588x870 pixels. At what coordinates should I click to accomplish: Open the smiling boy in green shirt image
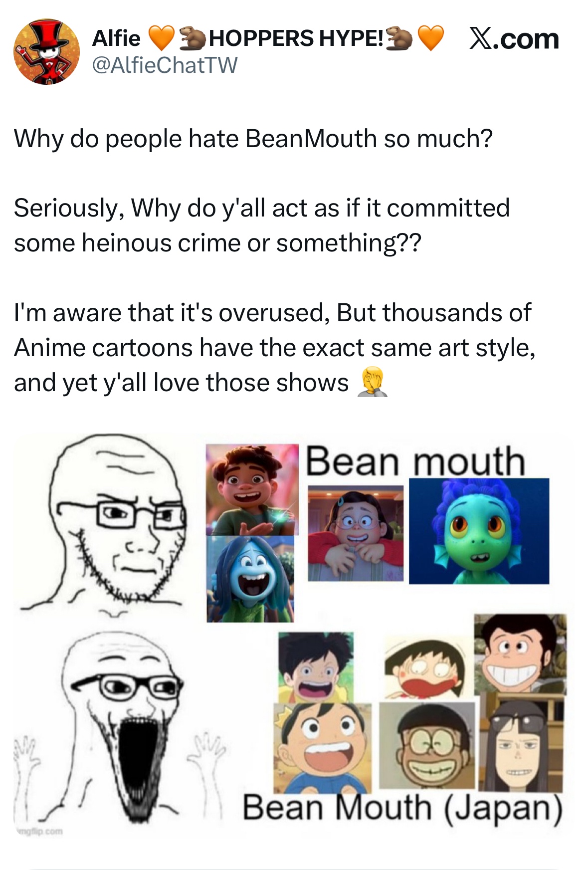[x=252, y=490]
